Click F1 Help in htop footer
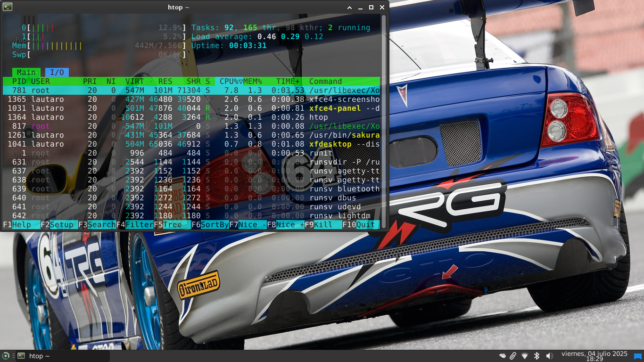Image resolution: width=644 pixels, height=362 pixels. (x=22, y=225)
